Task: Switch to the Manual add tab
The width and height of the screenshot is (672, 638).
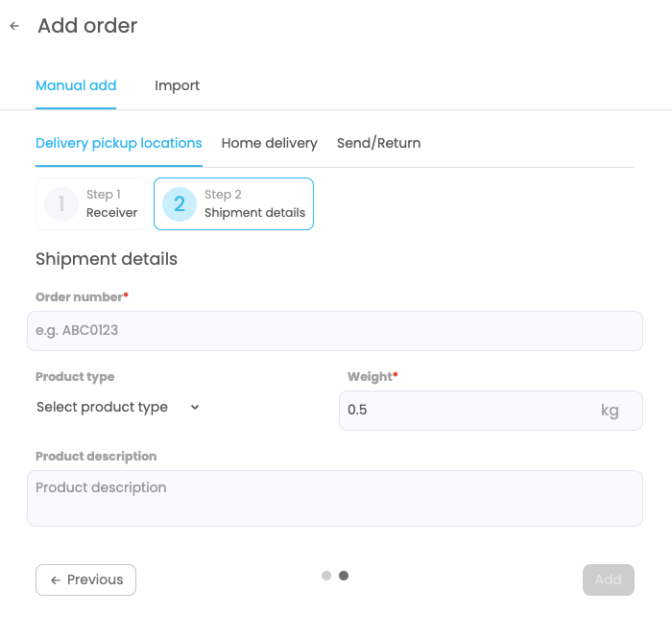Action: (x=76, y=85)
